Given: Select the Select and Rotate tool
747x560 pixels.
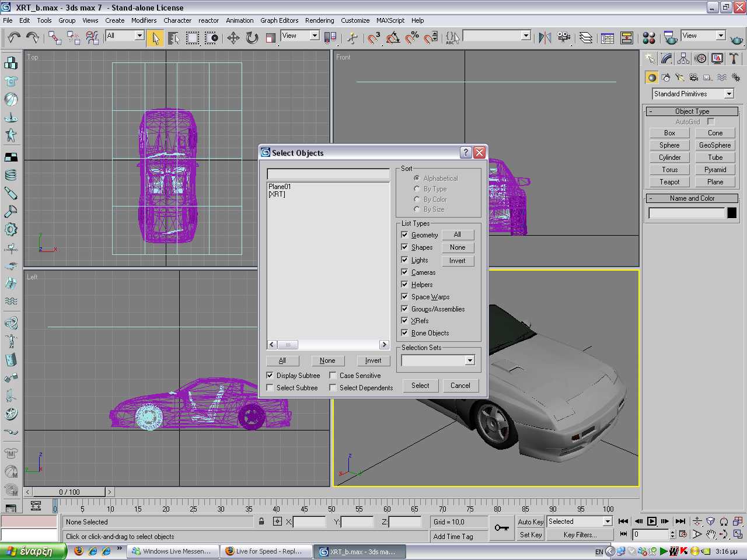Looking at the screenshot, I should pyautogui.click(x=252, y=38).
